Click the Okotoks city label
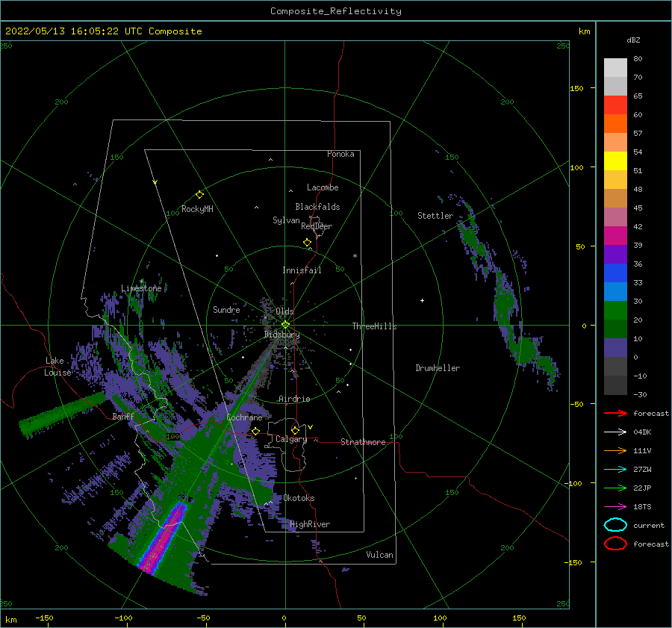Screen dimensions: 672x628 [x=299, y=498]
